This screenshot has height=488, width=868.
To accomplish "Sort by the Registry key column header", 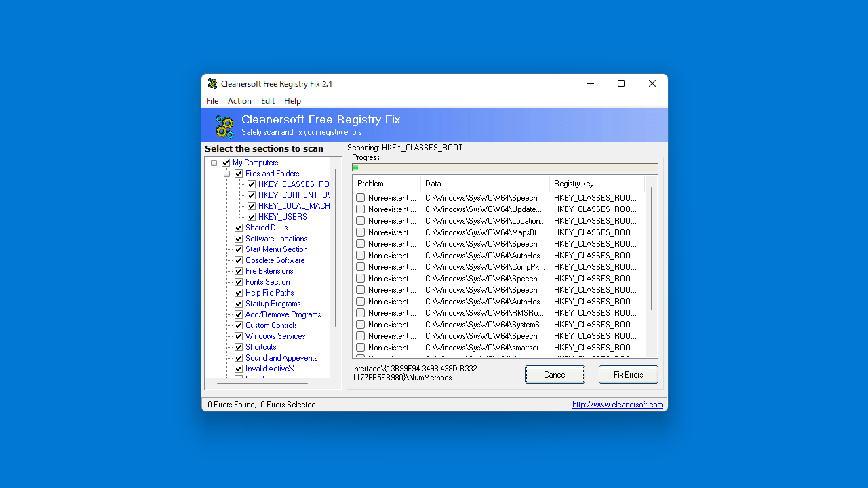I will (x=597, y=184).
